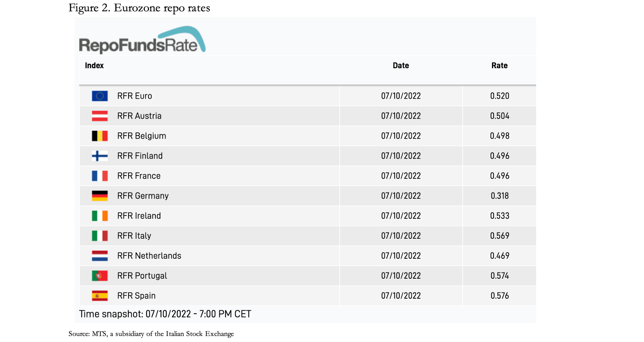Select the RFR Italy index name
This screenshot has width=644, height=342.
(134, 236)
